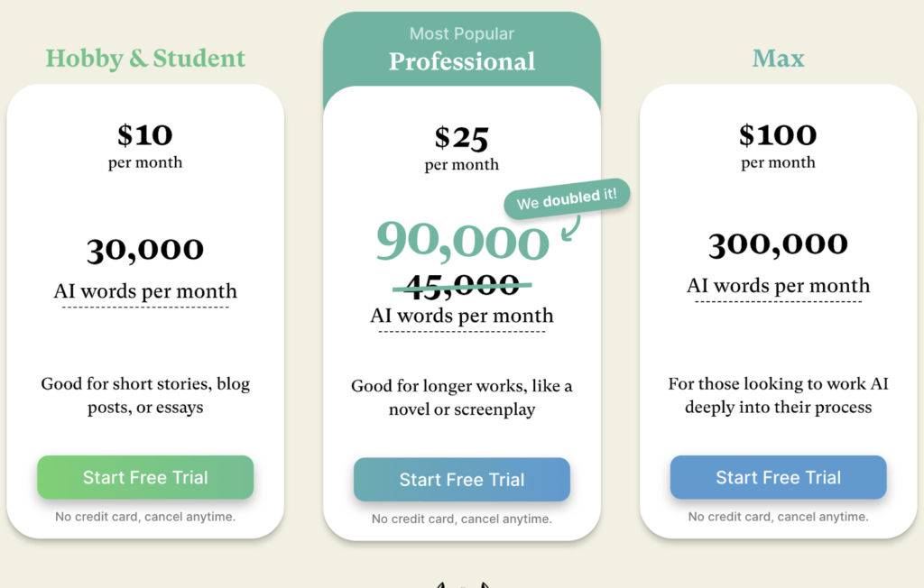This screenshot has width=924, height=588.
Task: Click the partially visible icon at page bottom
Action: (462, 584)
